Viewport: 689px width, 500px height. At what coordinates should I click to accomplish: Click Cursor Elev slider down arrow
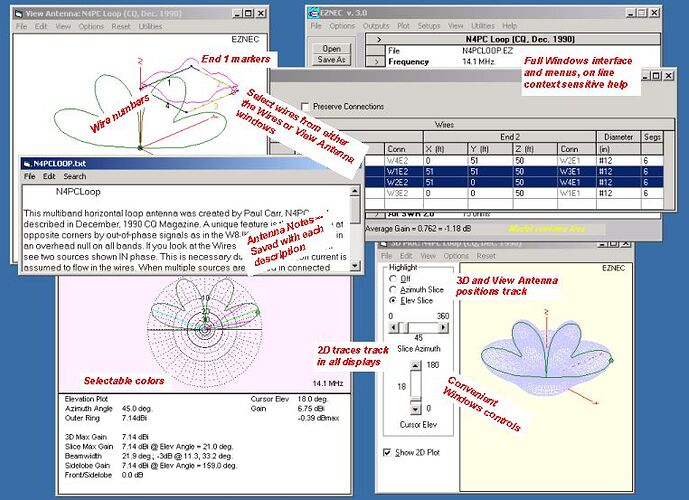tap(415, 409)
